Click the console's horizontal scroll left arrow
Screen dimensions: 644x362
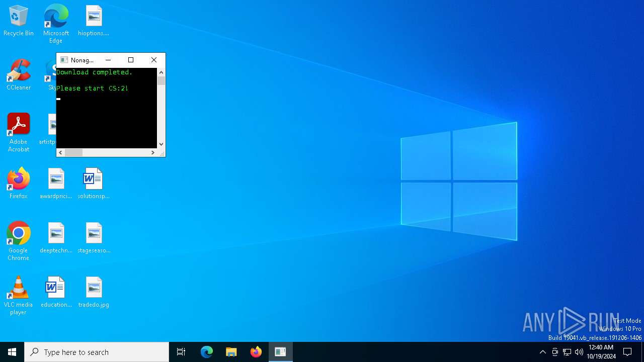click(x=60, y=152)
